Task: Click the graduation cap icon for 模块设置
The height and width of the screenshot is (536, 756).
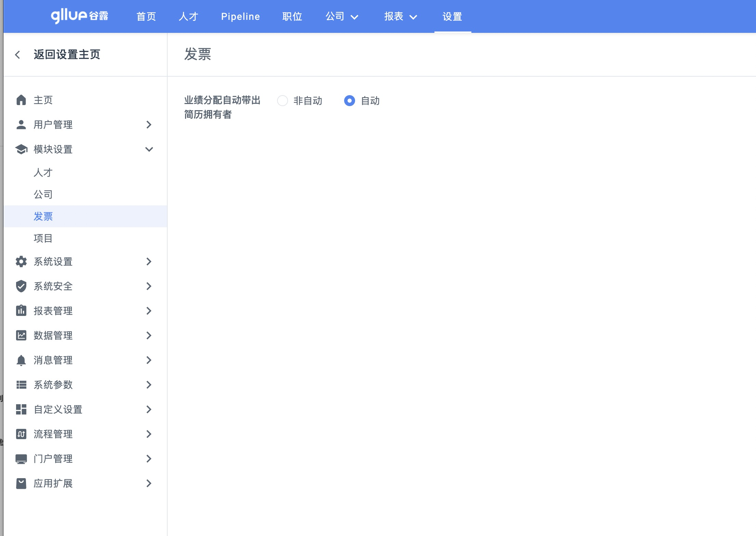Action: 21,149
